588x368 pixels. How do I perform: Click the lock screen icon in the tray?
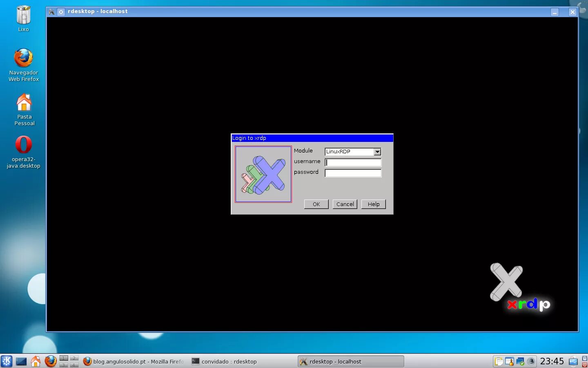pos(584,358)
